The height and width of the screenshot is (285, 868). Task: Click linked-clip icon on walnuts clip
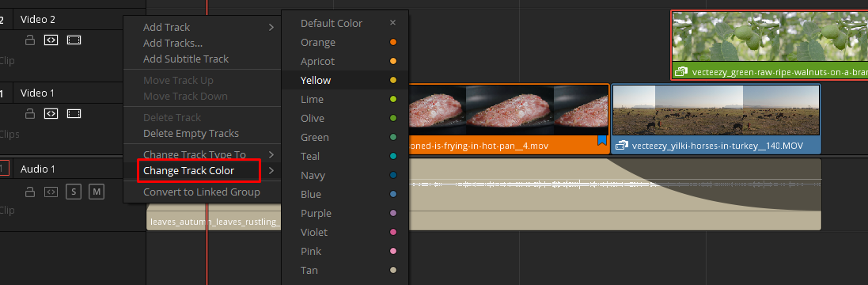click(681, 71)
